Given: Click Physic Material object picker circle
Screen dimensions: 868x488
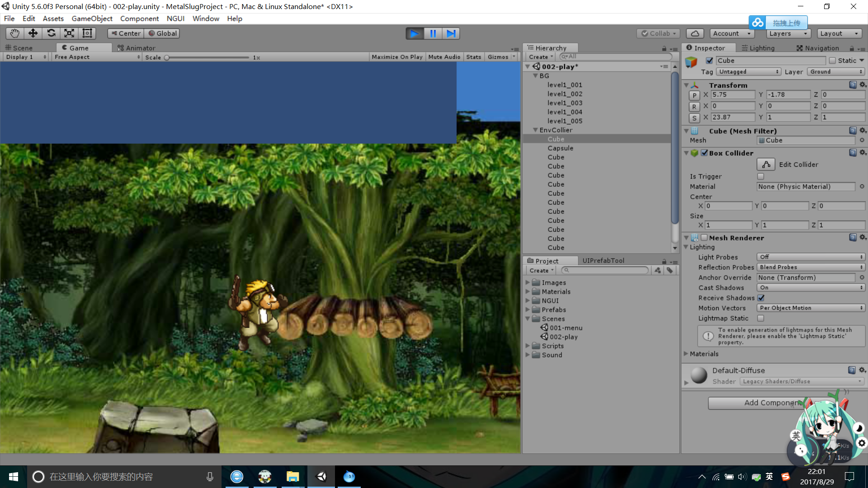Looking at the screenshot, I should point(862,187).
